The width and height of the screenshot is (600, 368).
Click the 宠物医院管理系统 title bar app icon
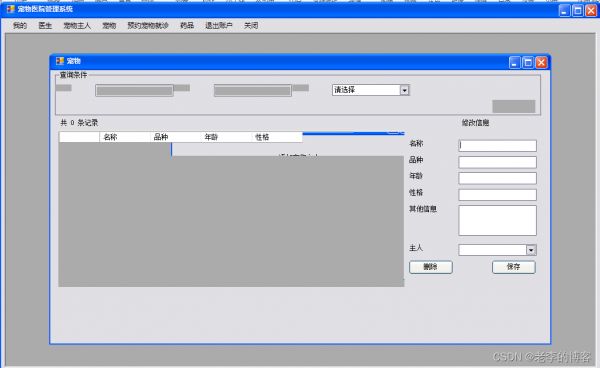(10, 9)
